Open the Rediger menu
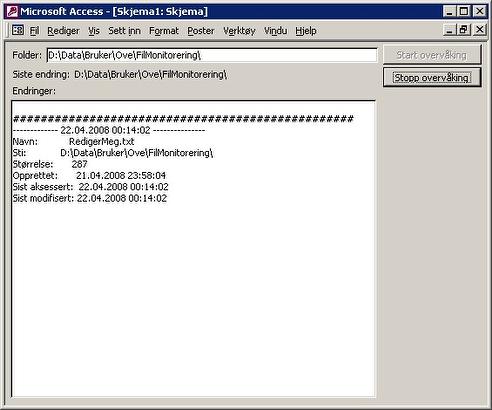The height and width of the screenshot is (410, 492). click(63, 31)
